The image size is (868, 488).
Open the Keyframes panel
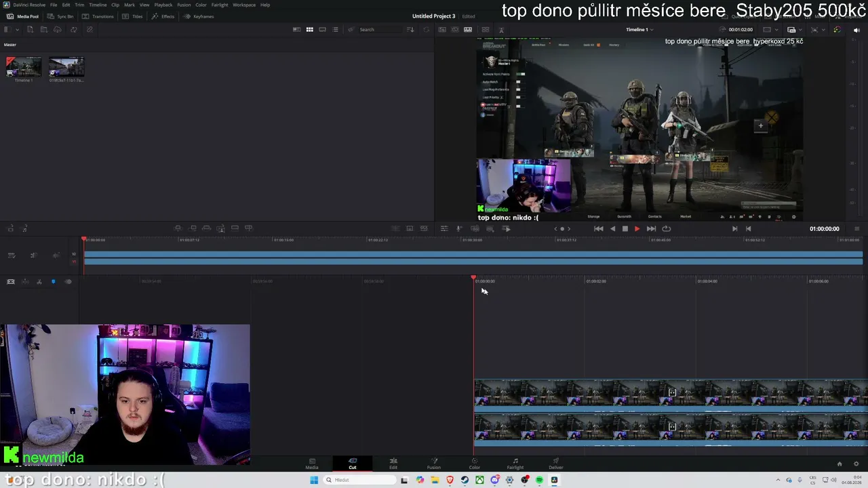[x=199, y=16]
